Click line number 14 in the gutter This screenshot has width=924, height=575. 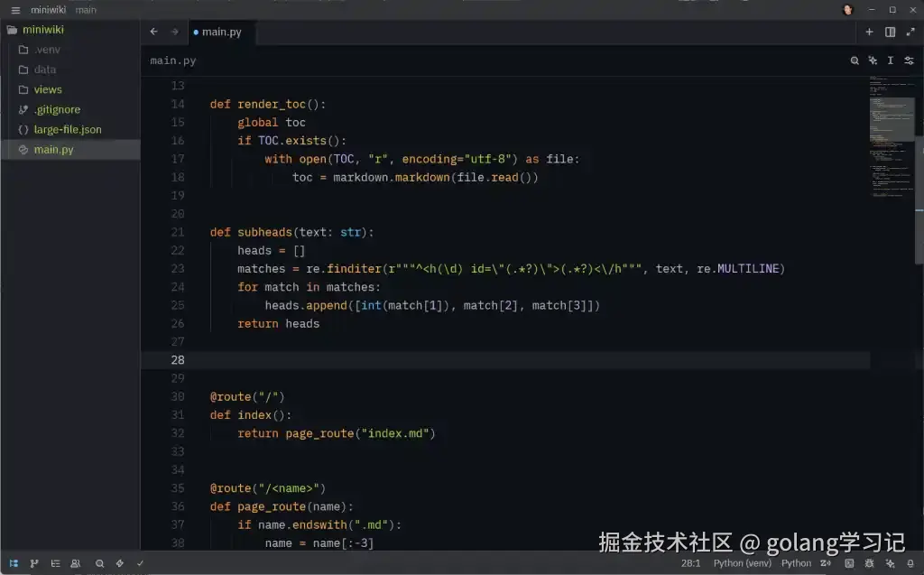(x=178, y=105)
